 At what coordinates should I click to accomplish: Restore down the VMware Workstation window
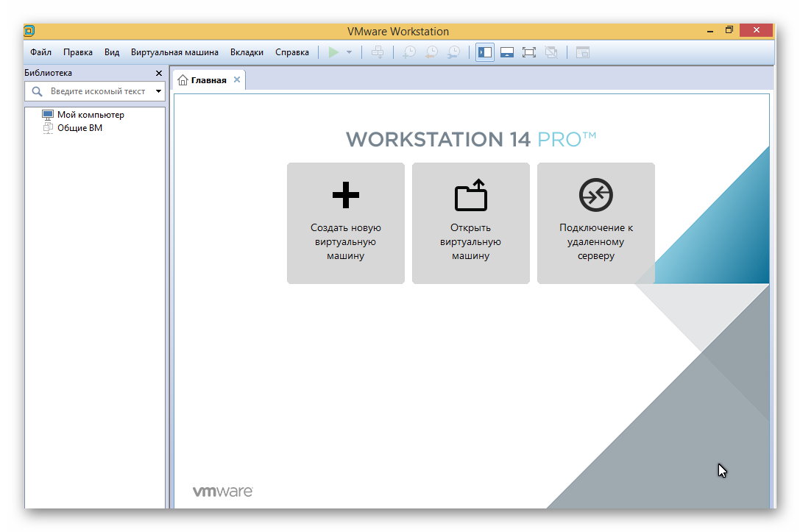tap(729, 31)
